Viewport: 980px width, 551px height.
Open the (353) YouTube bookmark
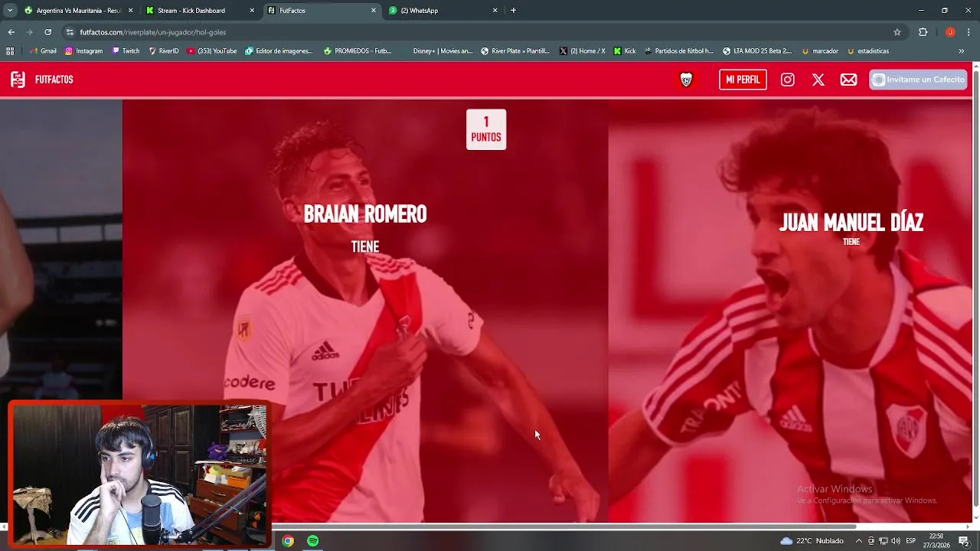212,51
